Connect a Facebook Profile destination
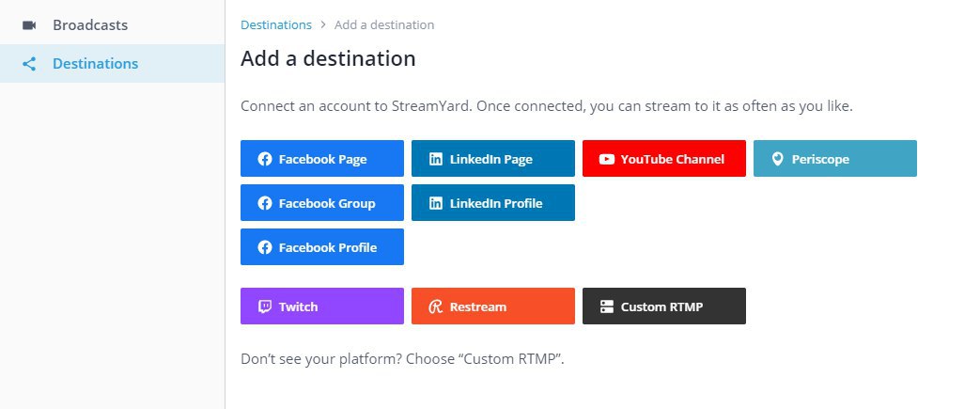 [322, 247]
